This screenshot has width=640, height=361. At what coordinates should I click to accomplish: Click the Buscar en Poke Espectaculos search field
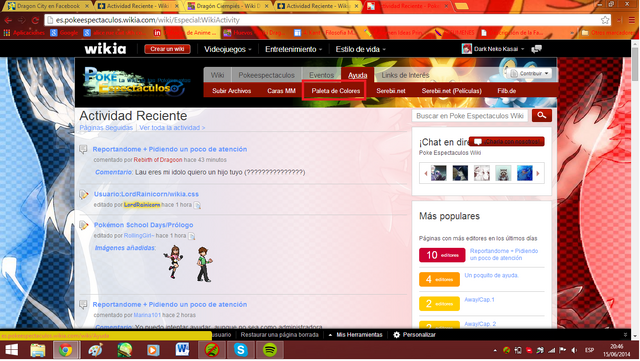coord(470,116)
